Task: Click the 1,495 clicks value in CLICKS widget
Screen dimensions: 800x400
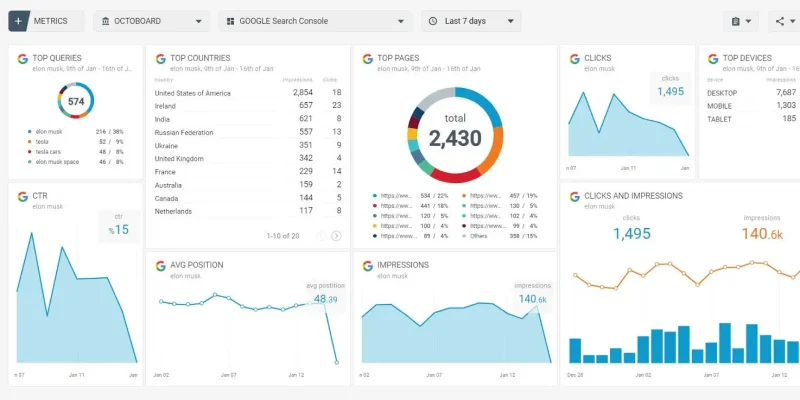Action: 670,92
